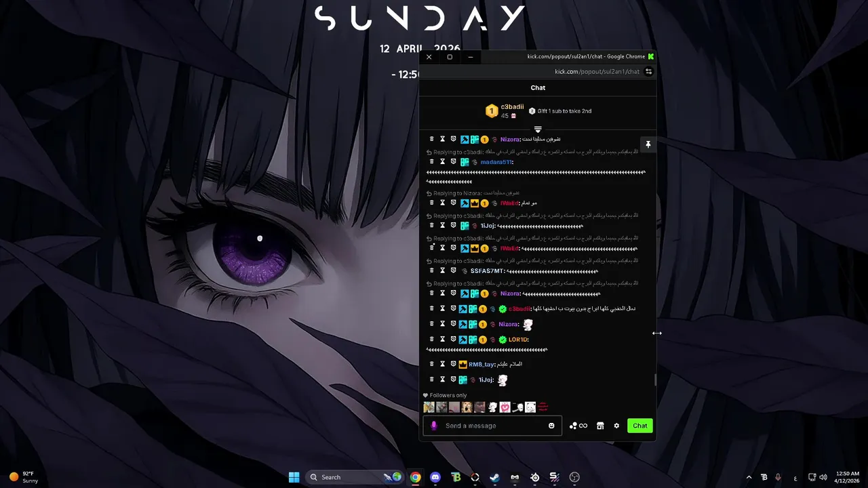
Task: Timeout LOR1D using hourglass icon
Action: coord(442,339)
